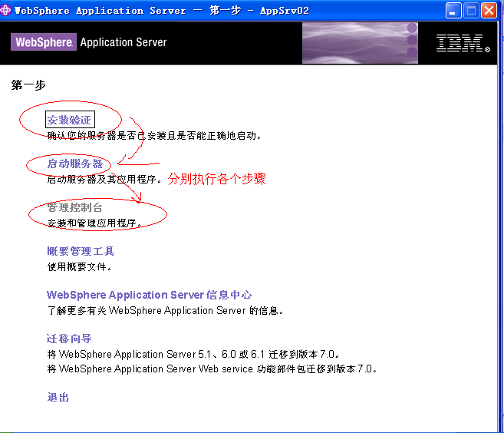504x433 pixels.
Task: Click text 使用概要文件。
Action: [79, 266]
